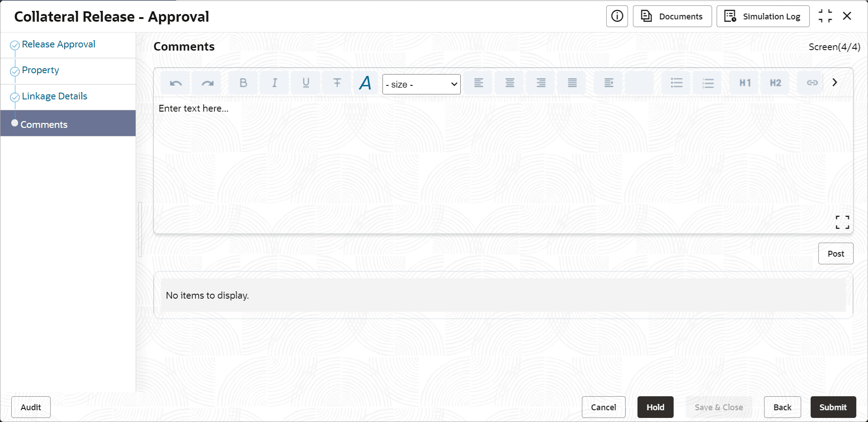Click the 'Screen(4/4)' indicator text
The width and height of the screenshot is (868, 422).
pos(835,47)
